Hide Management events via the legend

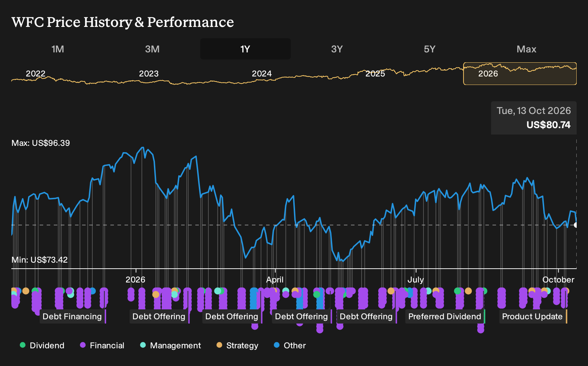point(171,345)
